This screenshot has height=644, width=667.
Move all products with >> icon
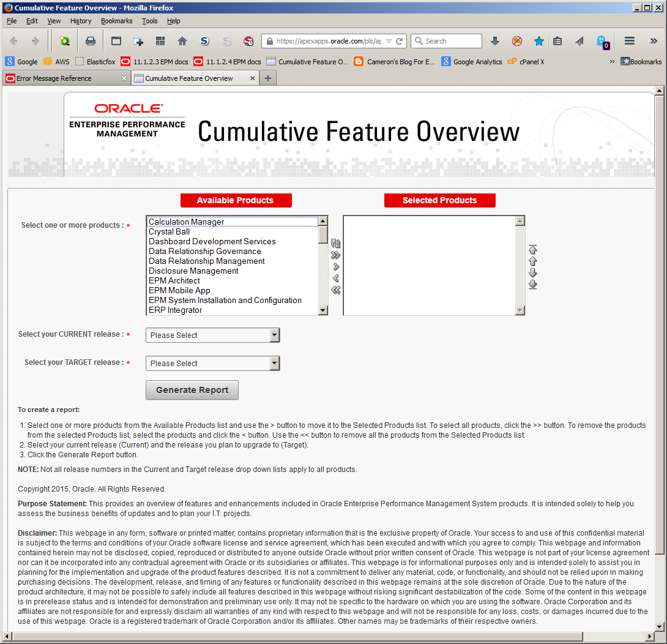[x=335, y=255]
